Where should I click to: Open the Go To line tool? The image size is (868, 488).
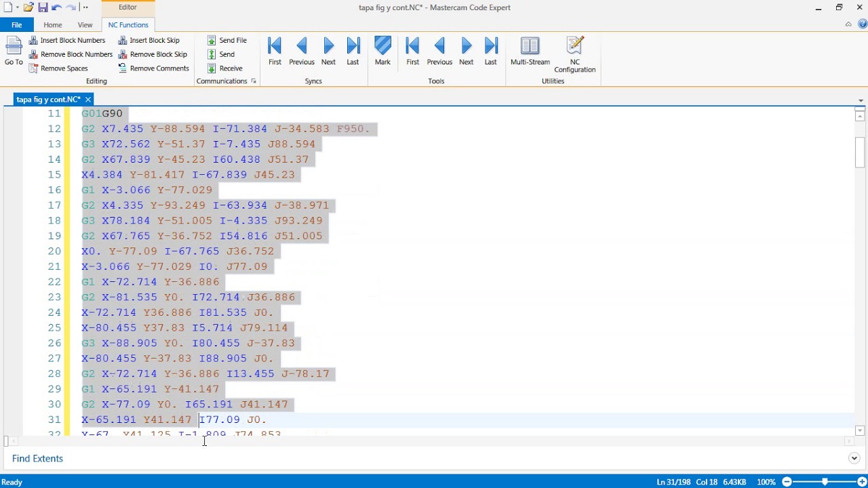pyautogui.click(x=14, y=52)
